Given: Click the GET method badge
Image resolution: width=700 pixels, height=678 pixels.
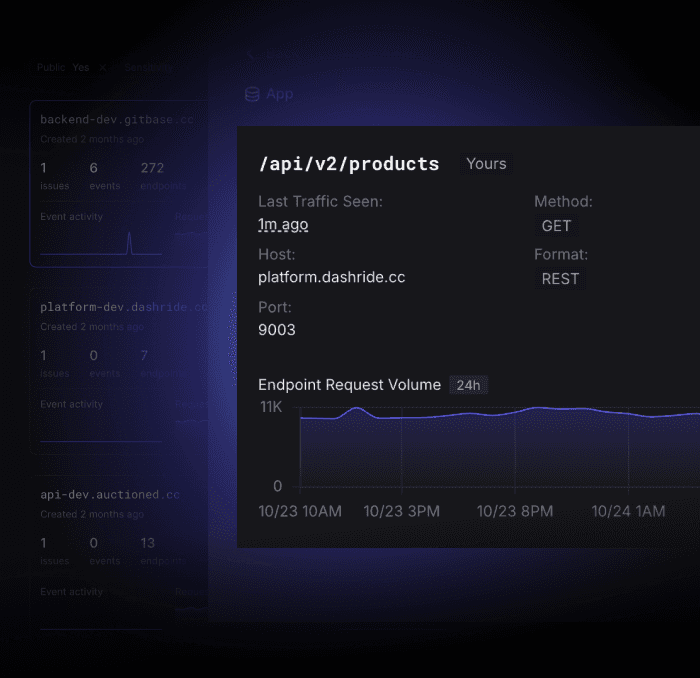Looking at the screenshot, I should pos(556,226).
